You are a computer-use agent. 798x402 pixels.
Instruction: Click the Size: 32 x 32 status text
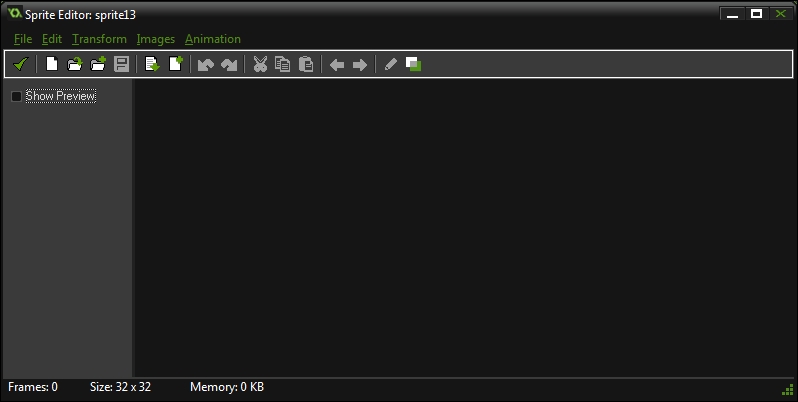click(121, 387)
